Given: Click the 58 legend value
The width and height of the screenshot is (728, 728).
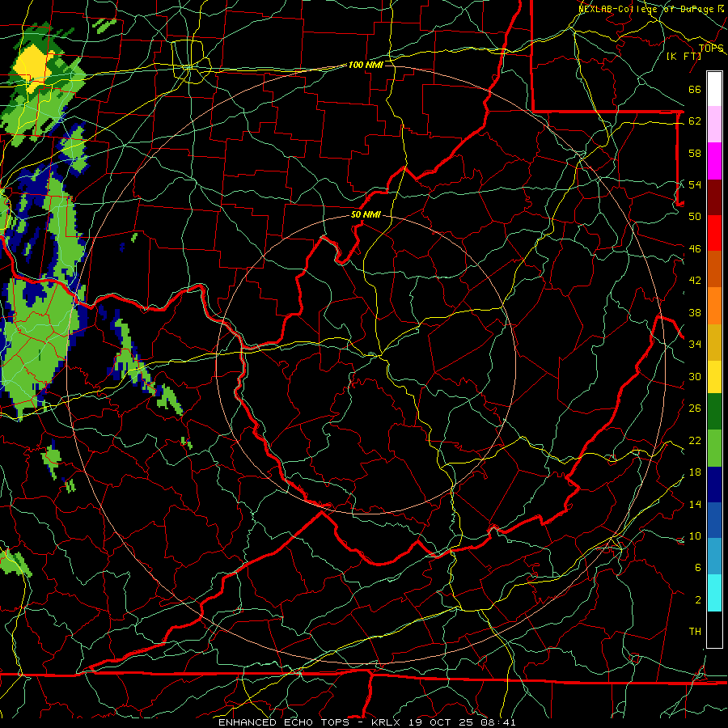Looking at the screenshot, I should pos(695,153).
